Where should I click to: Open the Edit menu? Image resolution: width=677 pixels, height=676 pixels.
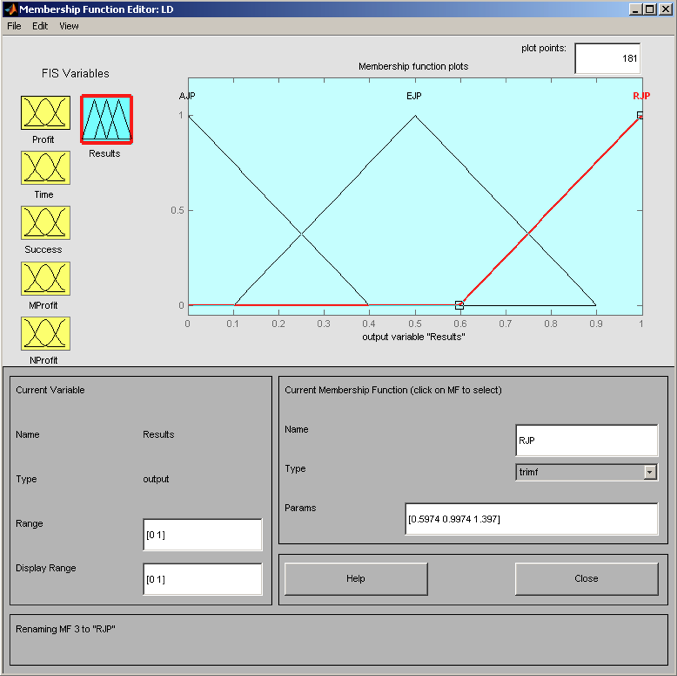[x=40, y=26]
